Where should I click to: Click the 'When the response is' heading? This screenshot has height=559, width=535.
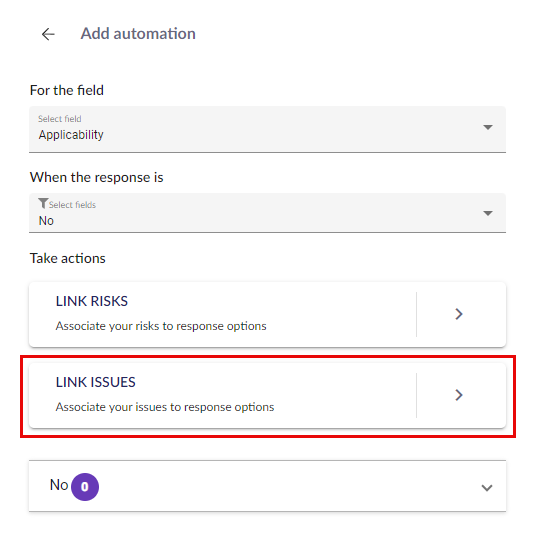[97, 177]
